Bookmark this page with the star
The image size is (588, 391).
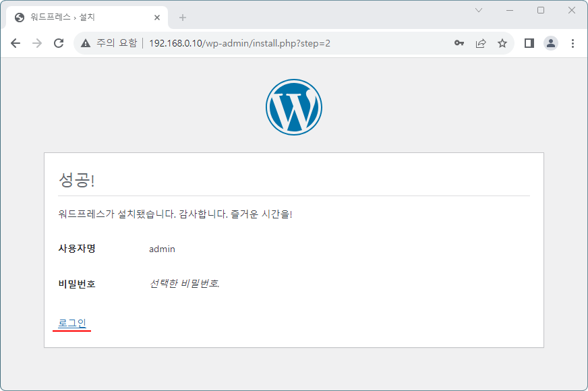click(502, 43)
